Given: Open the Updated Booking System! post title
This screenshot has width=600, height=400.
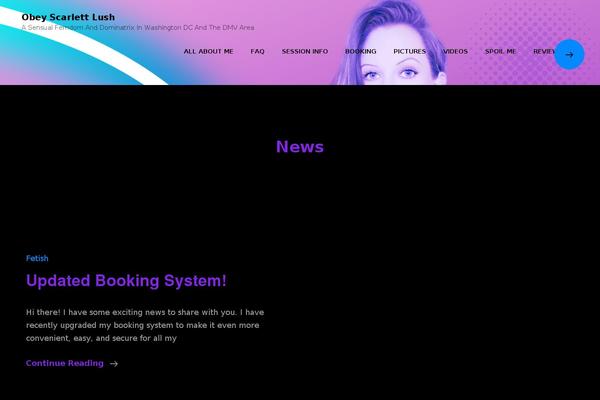Looking at the screenshot, I should coord(126,281).
